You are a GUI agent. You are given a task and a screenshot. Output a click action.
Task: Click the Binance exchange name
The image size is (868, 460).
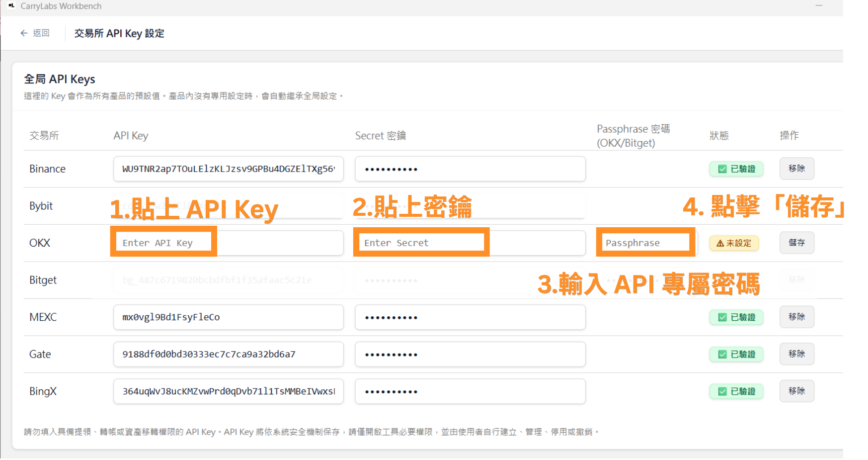click(x=47, y=169)
